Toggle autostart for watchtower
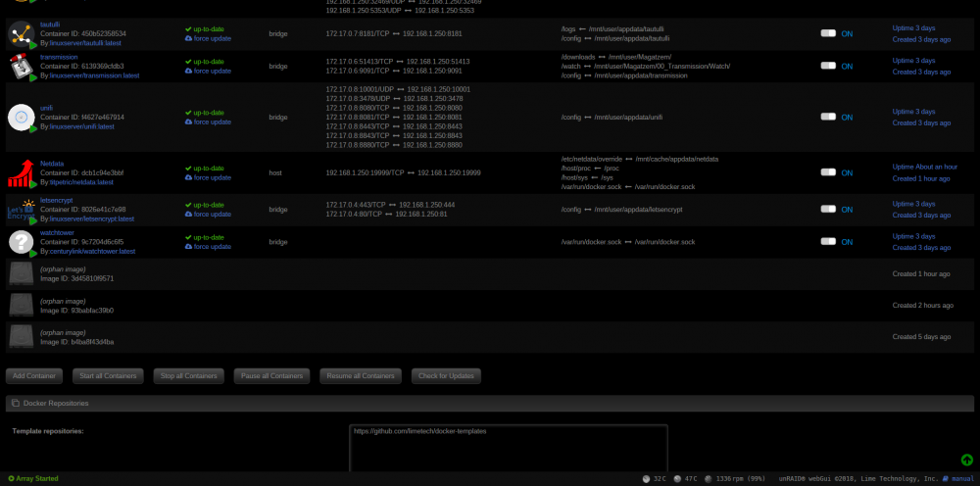This screenshot has width=980, height=486. coord(828,241)
